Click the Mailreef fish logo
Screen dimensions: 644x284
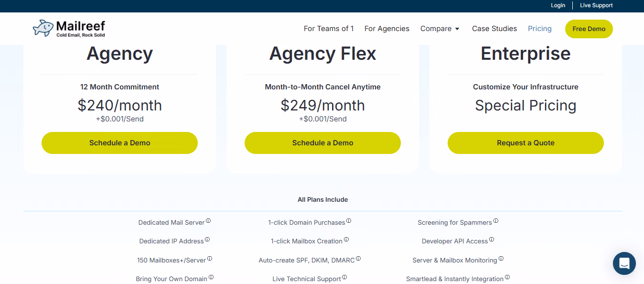[x=69, y=28]
